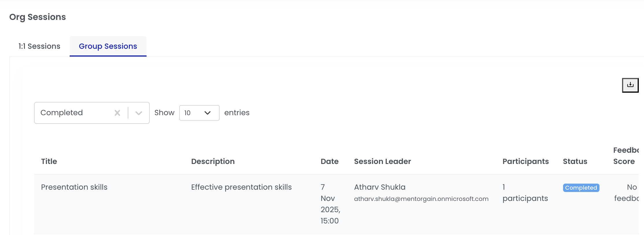
Task: Click the Completed status badge
Action: [581, 188]
